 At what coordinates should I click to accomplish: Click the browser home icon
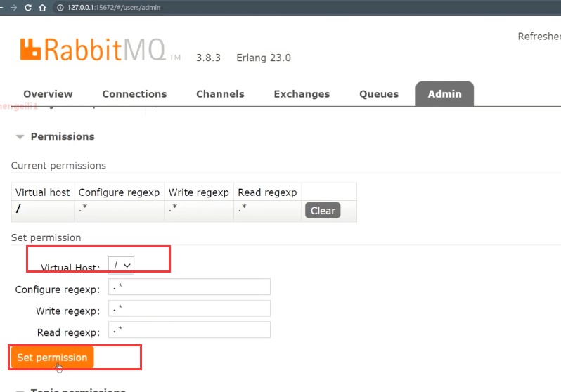43,8
